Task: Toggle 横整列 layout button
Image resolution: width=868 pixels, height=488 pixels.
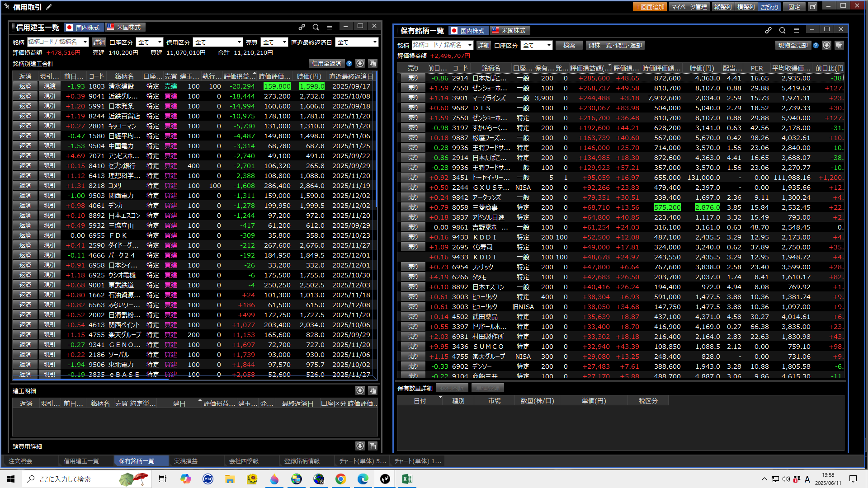Action: [x=745, y=7]
